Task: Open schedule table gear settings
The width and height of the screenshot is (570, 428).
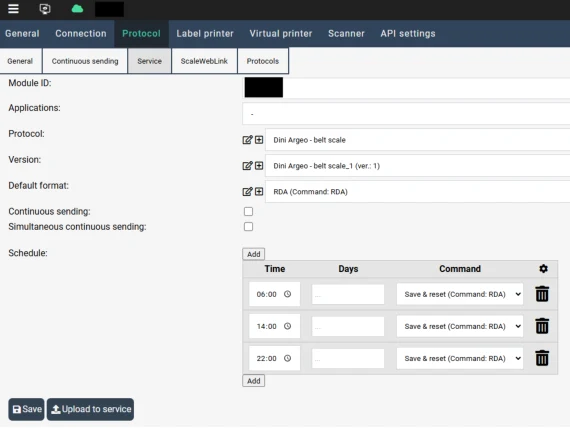Action: tap(543, 269)
